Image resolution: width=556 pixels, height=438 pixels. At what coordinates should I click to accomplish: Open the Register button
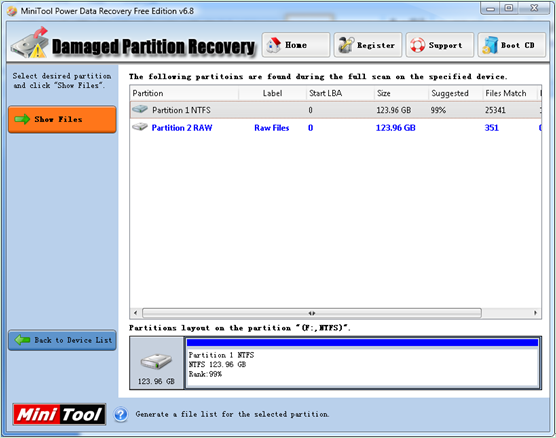pyautogui.click(x=368, y=45)
